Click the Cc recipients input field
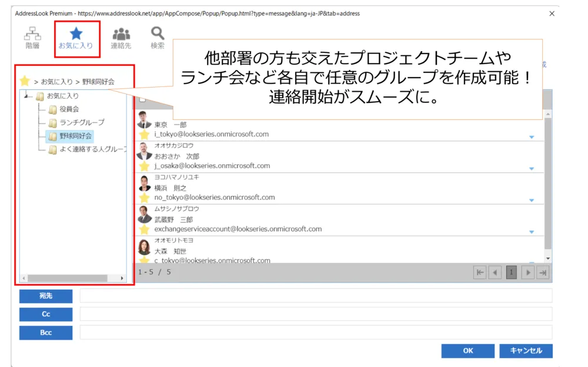The width and height of the screenshot is (588, 367). (x=316, y=314)
